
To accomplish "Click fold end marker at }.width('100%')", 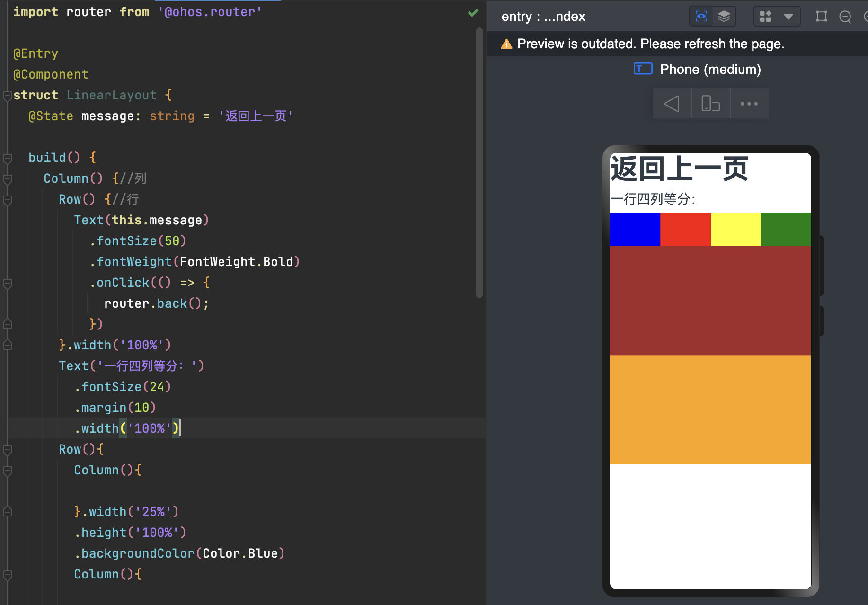I will point(7,345).
